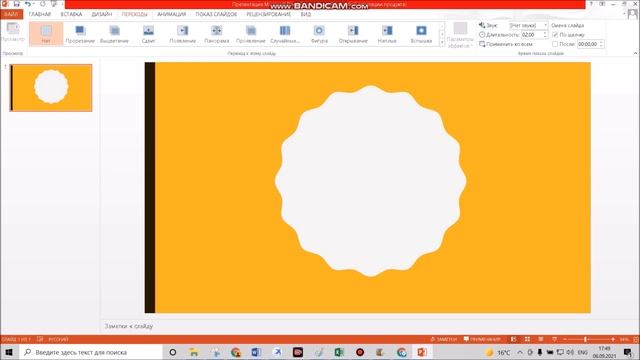Open ribbon display options button

coord(602,4)
